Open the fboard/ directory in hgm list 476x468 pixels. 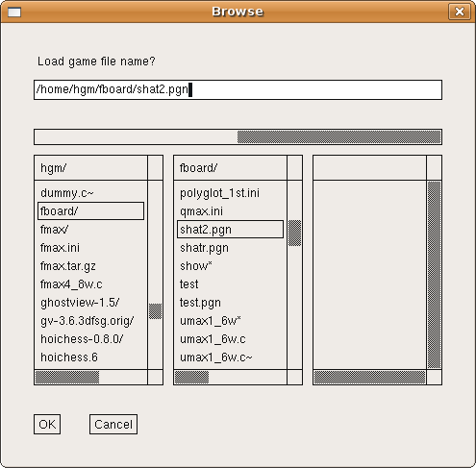click(x=91, y=211)
